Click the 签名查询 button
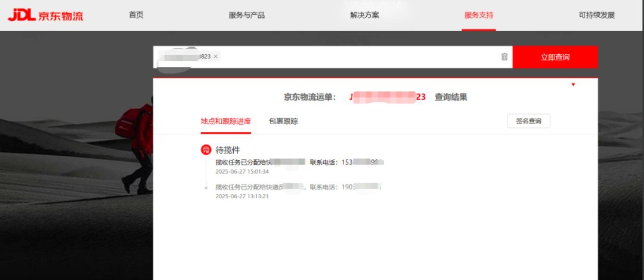The height and width of the screenshot is (280, 644). click(528, 121)
